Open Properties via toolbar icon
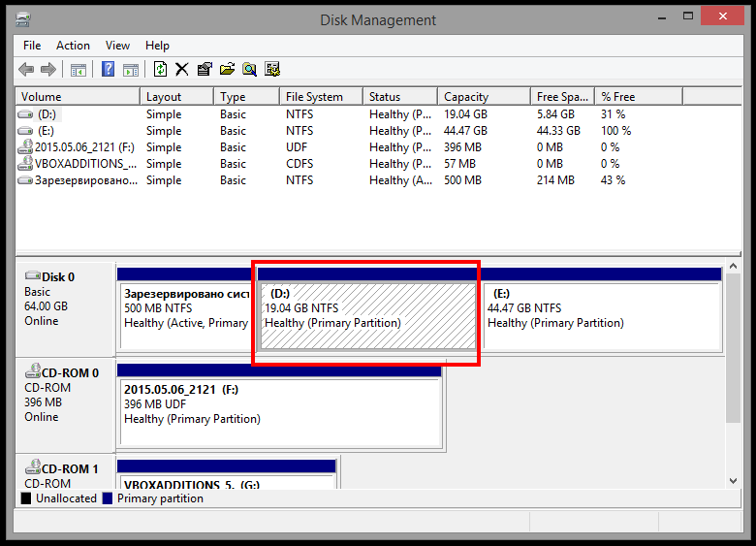Screen dimensions: 756x546 pos(205,70)
